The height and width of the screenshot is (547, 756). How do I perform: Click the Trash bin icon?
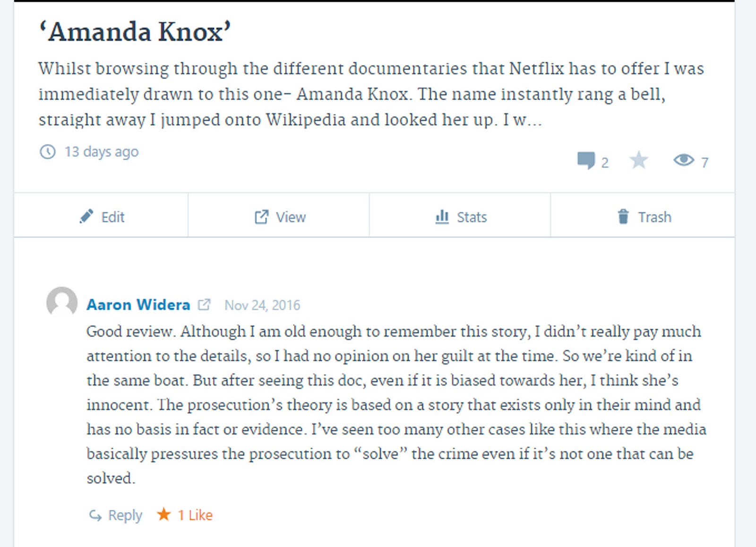[623, 216]
